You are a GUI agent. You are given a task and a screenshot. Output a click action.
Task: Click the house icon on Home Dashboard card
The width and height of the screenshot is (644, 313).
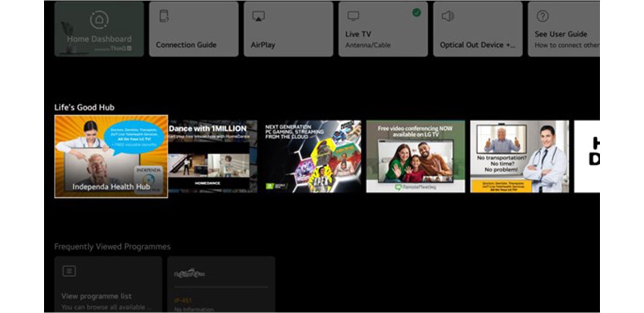point(99,20)
